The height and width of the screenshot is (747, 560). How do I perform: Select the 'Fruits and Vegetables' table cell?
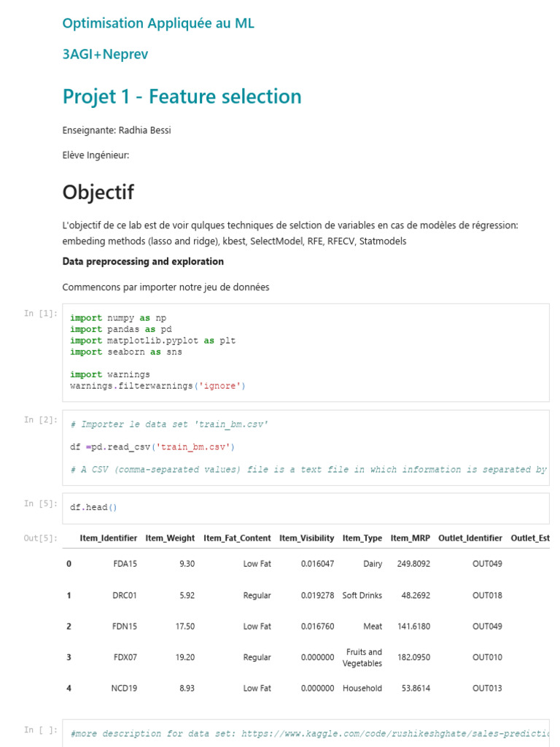coord(362,657)
